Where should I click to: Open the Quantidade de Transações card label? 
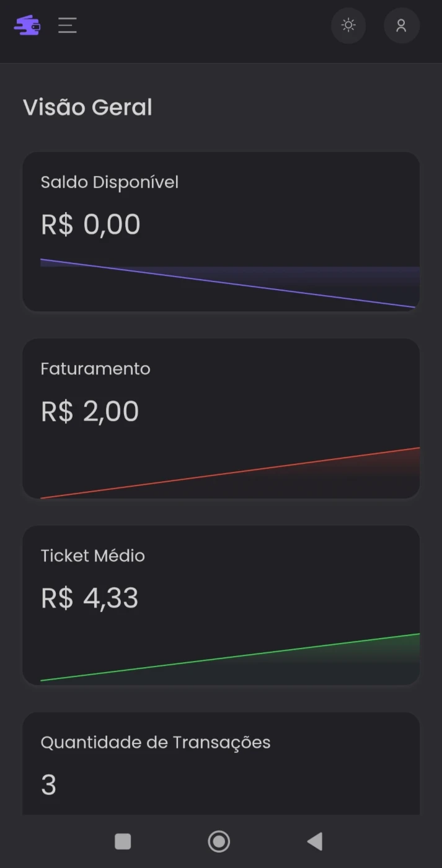156,742
